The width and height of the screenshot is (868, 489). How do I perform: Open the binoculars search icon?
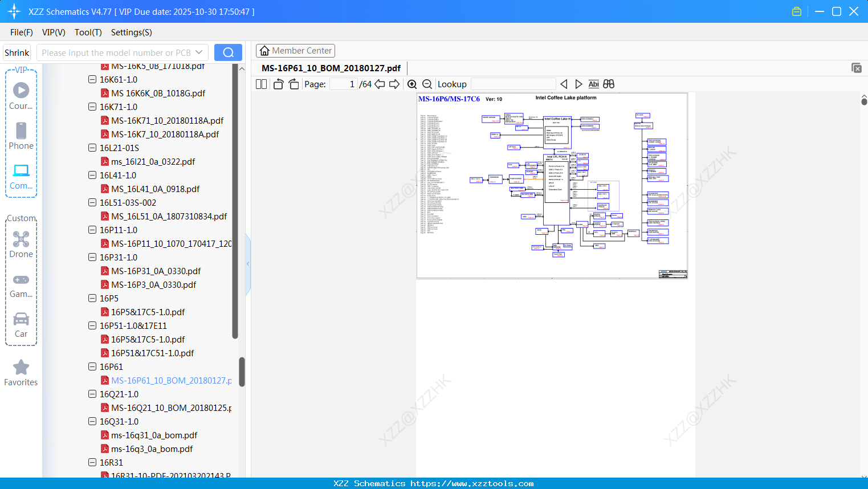(609, 84)
